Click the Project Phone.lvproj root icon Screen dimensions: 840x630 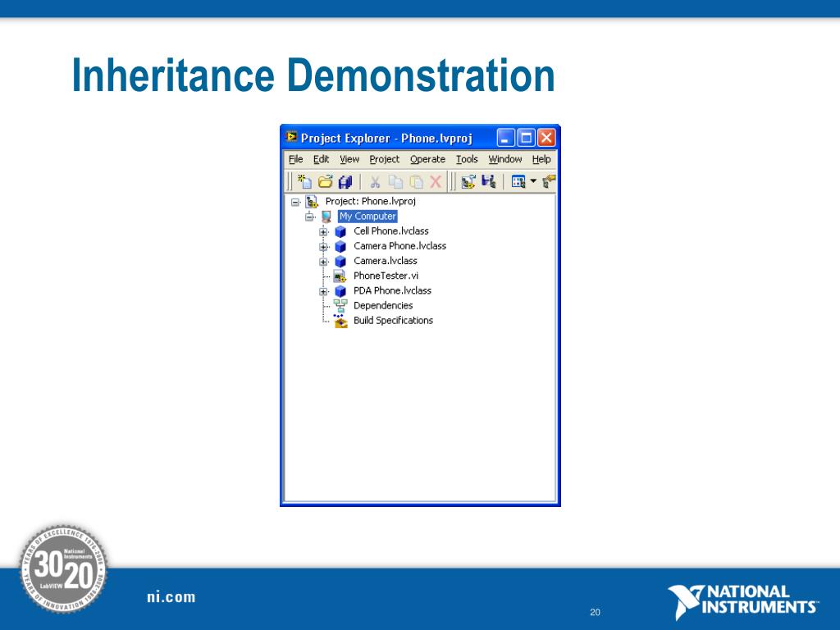(312, 202)
